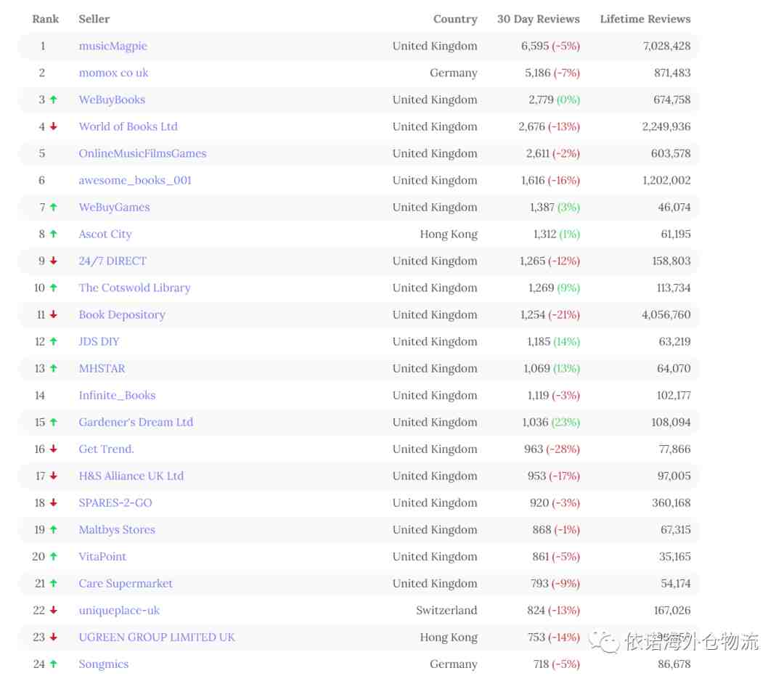Click the up arrow beside rank 20
This screenshot has width=784, height=676.
(x=54, y=556)
